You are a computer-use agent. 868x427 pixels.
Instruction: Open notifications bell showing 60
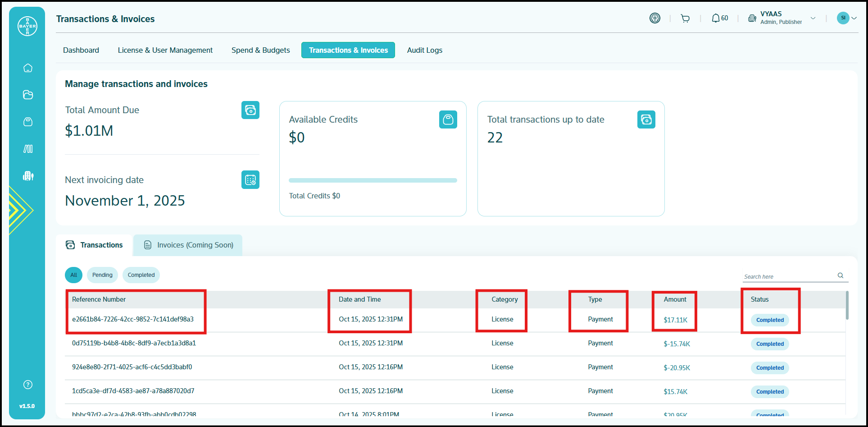719,18
